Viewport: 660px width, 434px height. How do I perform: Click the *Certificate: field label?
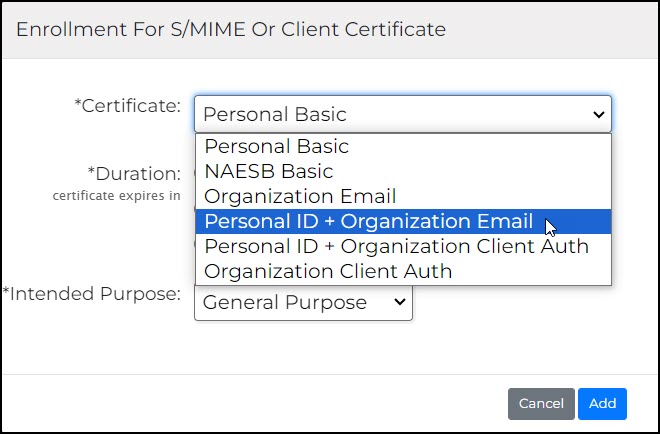click(127, 106)
